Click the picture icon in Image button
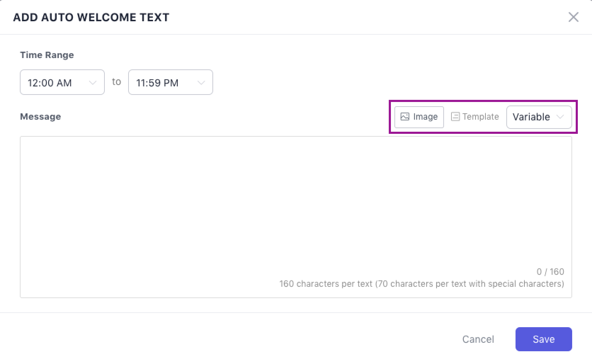Viewport: 592px width, 364px height. point(405,117)
